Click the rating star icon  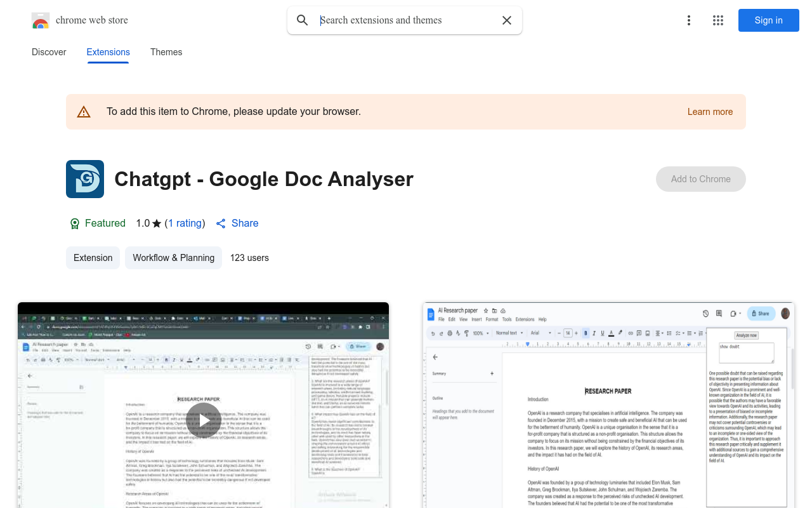[157, 224]
